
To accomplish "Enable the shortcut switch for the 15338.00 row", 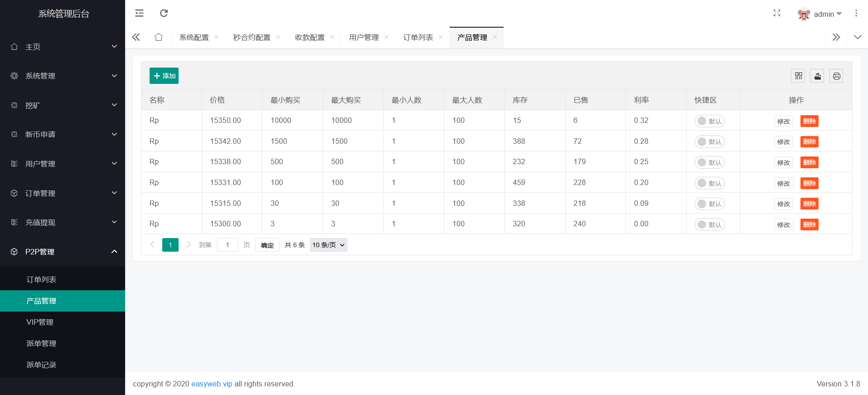I will pos(709,162).
